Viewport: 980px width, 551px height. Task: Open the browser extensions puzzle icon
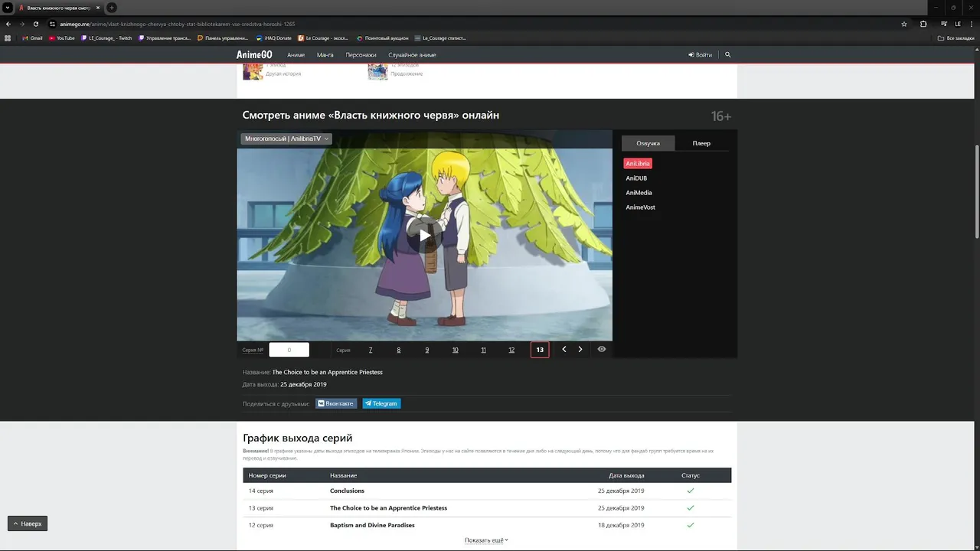(923, 24)
